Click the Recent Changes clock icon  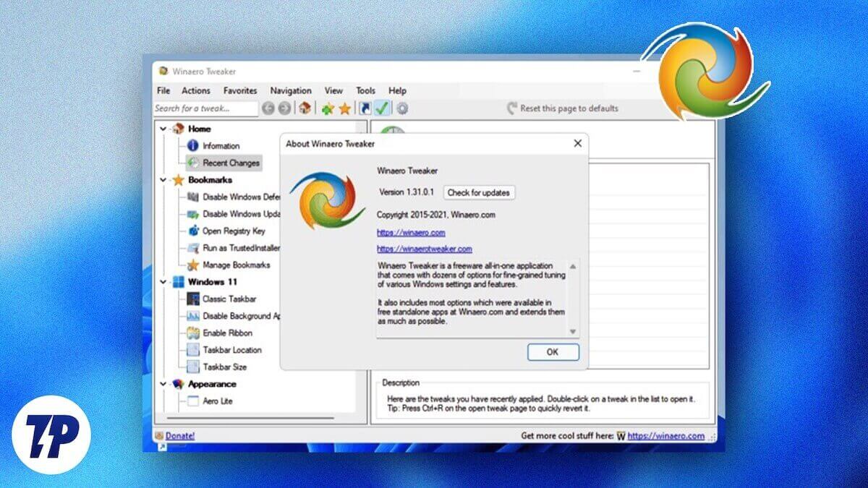[x=193, y=163]
